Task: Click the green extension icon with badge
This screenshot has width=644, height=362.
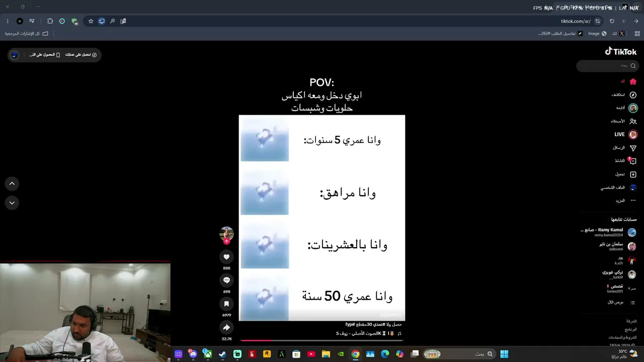Action: tap(74, 21)
